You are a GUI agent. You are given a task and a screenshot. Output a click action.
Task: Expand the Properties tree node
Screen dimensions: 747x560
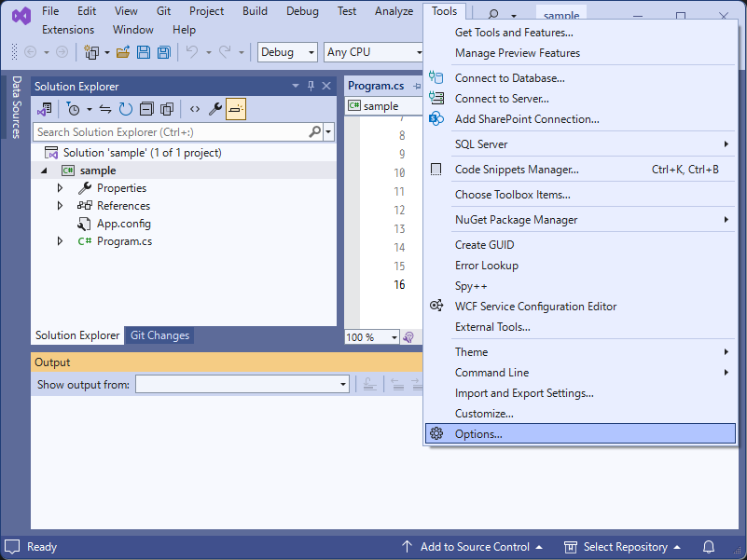[60, 188]
